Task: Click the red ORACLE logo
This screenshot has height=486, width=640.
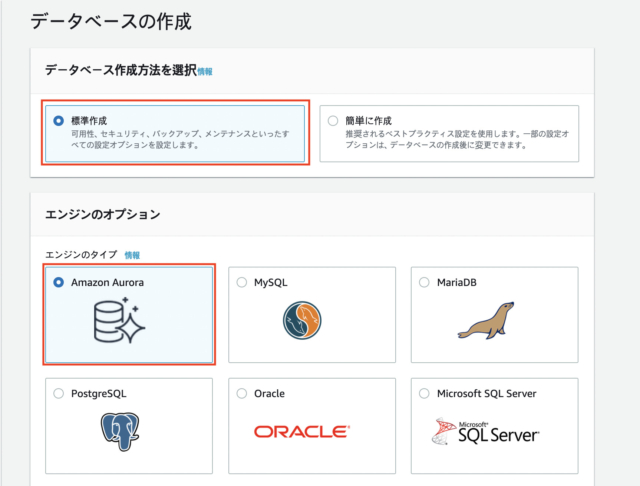Action: point(302,431)
